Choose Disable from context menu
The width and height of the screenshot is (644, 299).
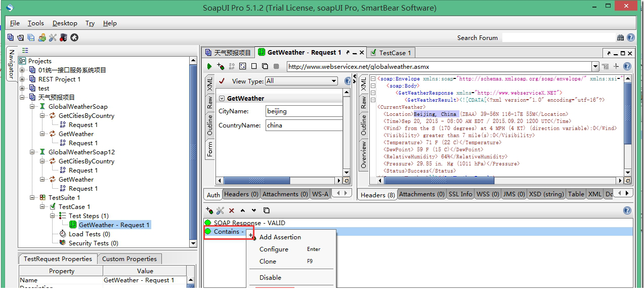tap(270, 278)
